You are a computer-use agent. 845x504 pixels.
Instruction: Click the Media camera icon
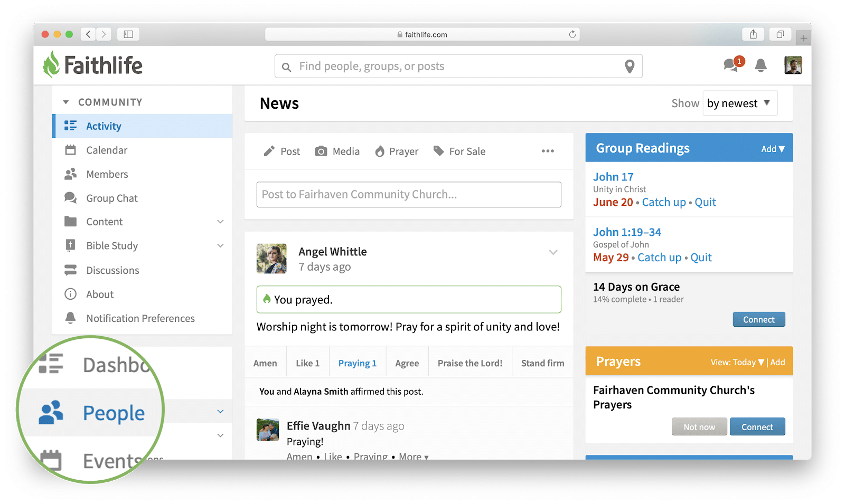click(321, 151)
